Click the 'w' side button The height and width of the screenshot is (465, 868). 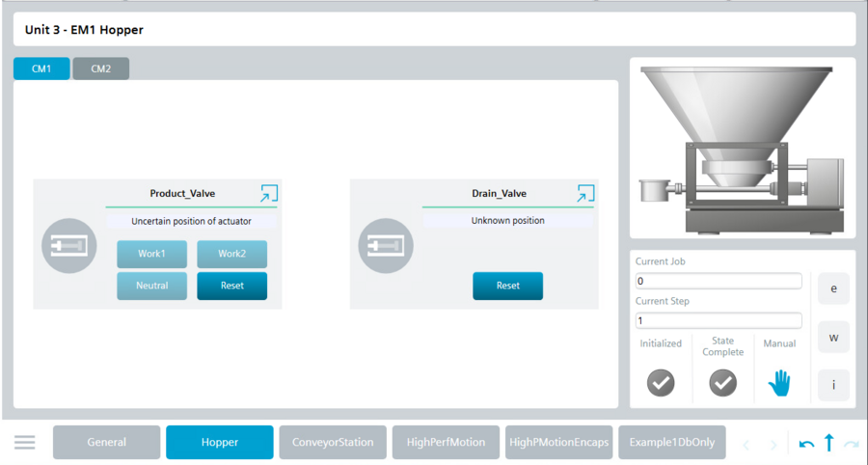click(833, 337)
